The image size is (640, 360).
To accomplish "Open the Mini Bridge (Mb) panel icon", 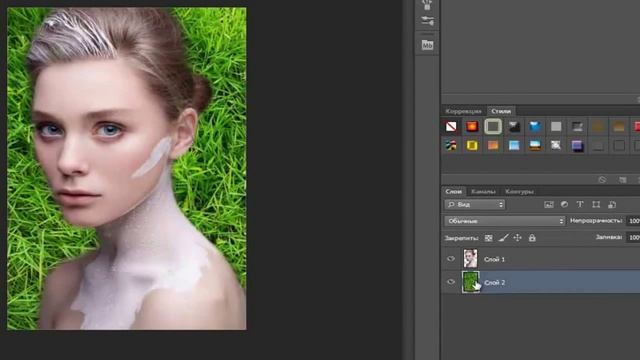I will [427, 45].
